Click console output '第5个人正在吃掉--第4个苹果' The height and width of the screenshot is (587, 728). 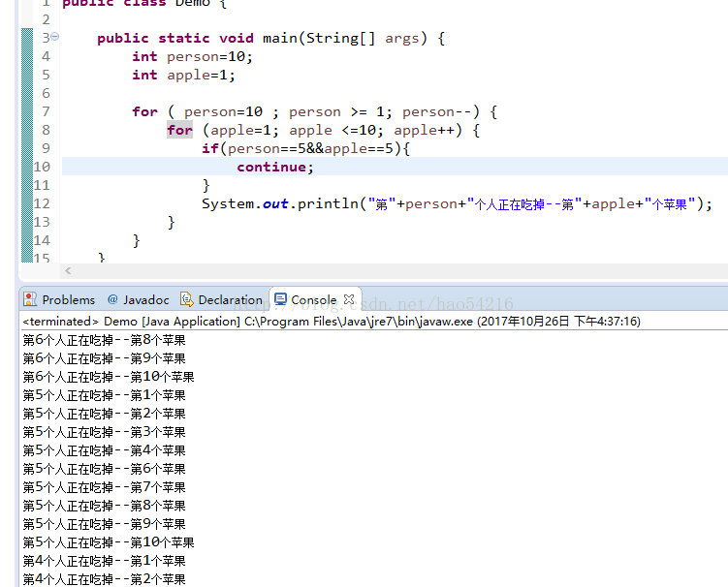click(x=104, y=450)
